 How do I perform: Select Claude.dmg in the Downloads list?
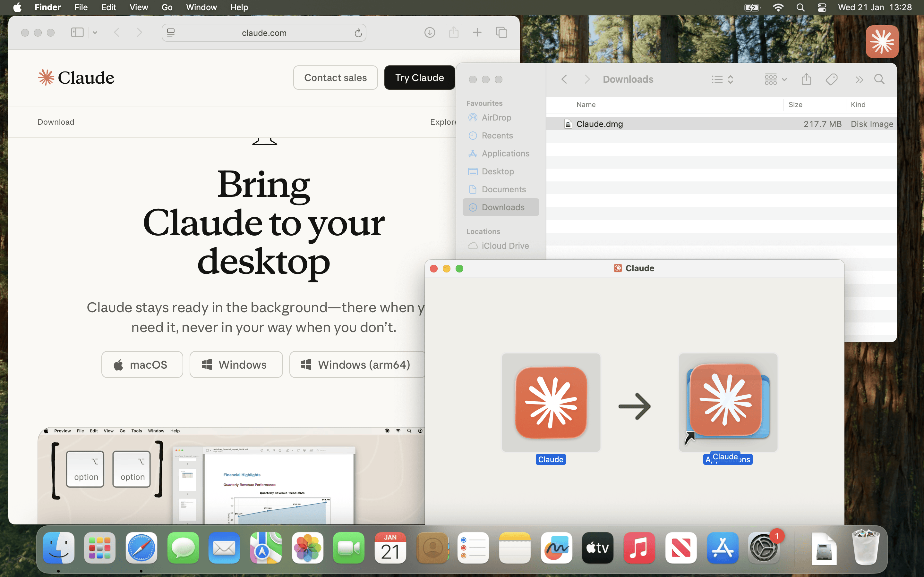pyautogui.click(x=601, y=124)
